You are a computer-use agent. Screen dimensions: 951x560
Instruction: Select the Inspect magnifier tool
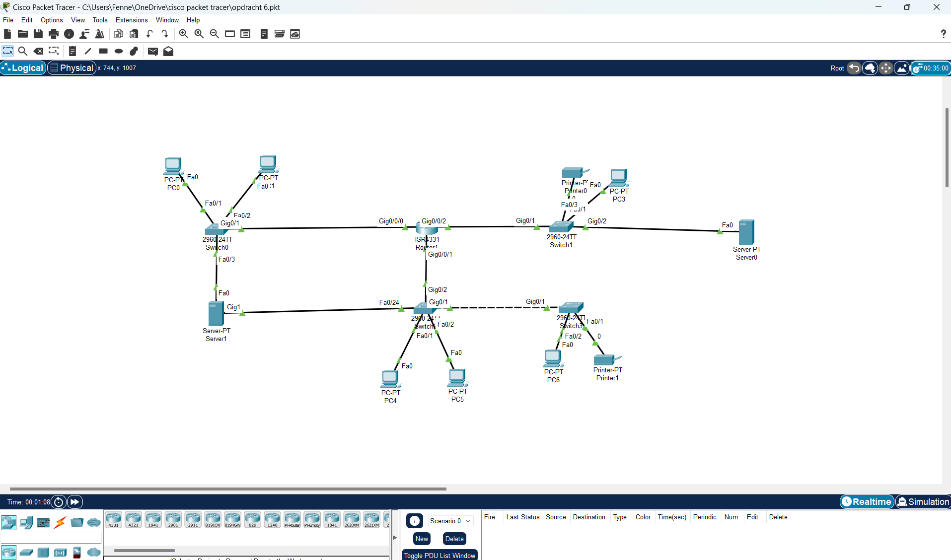[x=22, y=51]
